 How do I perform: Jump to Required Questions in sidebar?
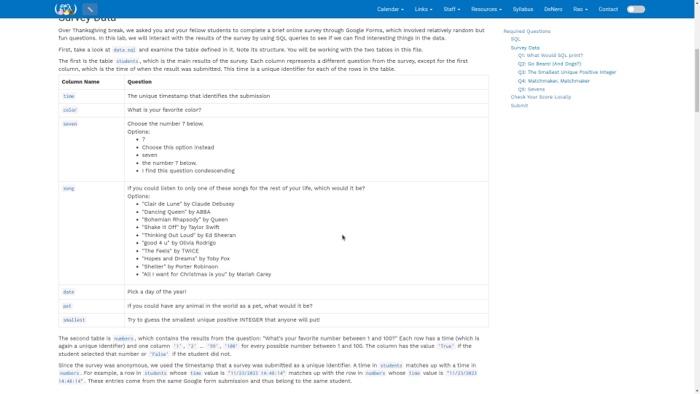[x=527, y=31]
